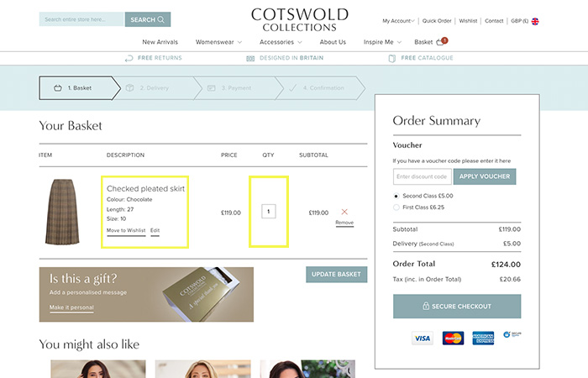Click the red X remove item icon
Viewport: 588px width, 378px height.
[344, 212]
